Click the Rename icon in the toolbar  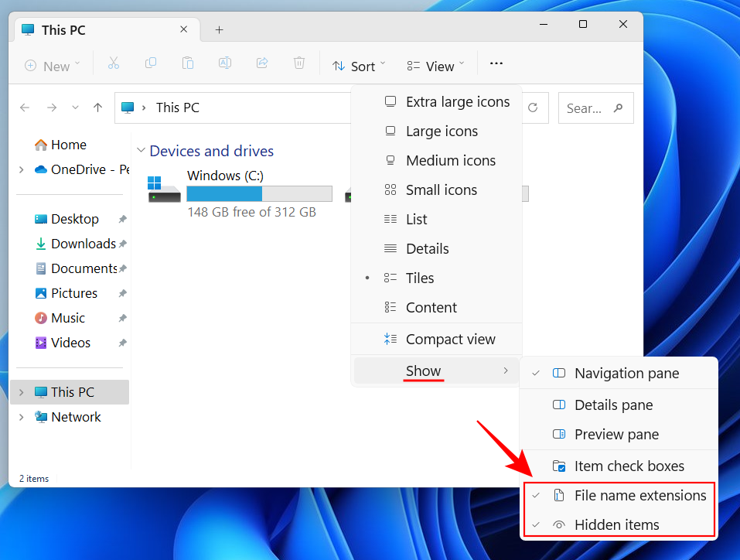click(x=225, y=66)
